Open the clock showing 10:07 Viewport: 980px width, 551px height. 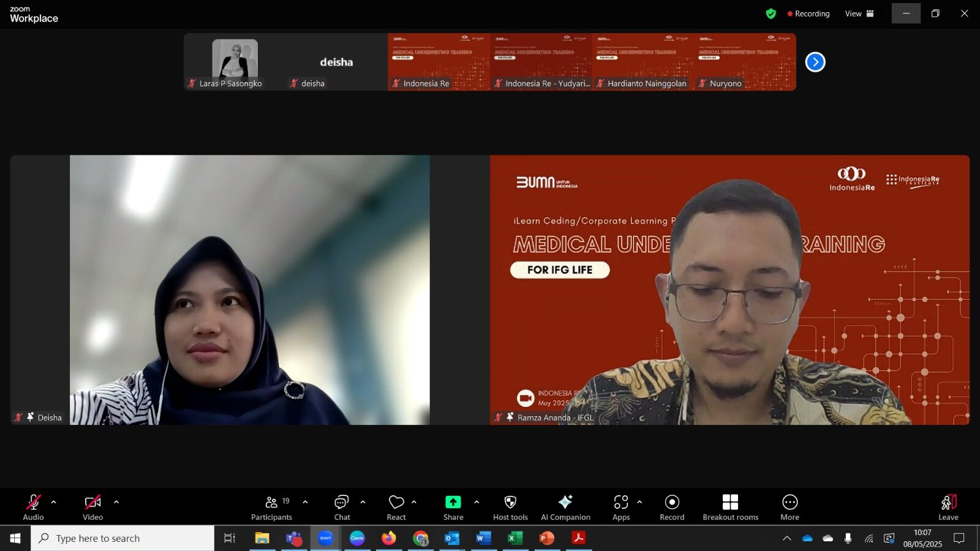point(922,538)
